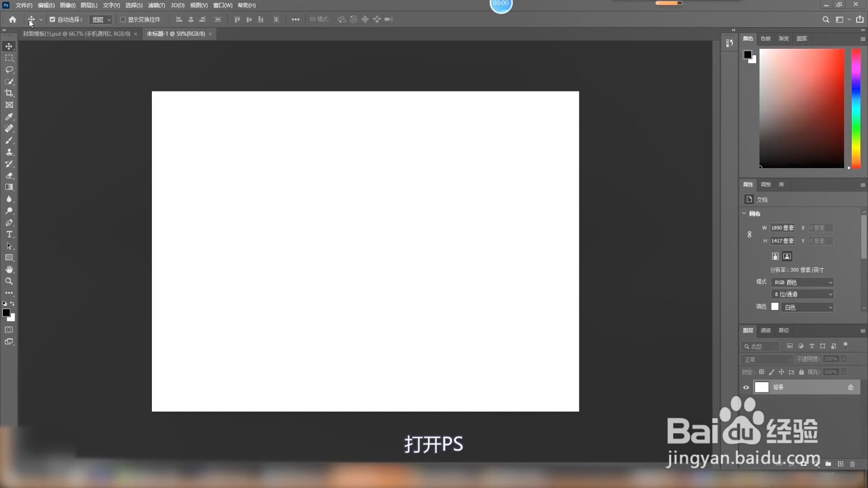Open the search icon at top right
868x488 pixels.
click(x=826, y=20)
